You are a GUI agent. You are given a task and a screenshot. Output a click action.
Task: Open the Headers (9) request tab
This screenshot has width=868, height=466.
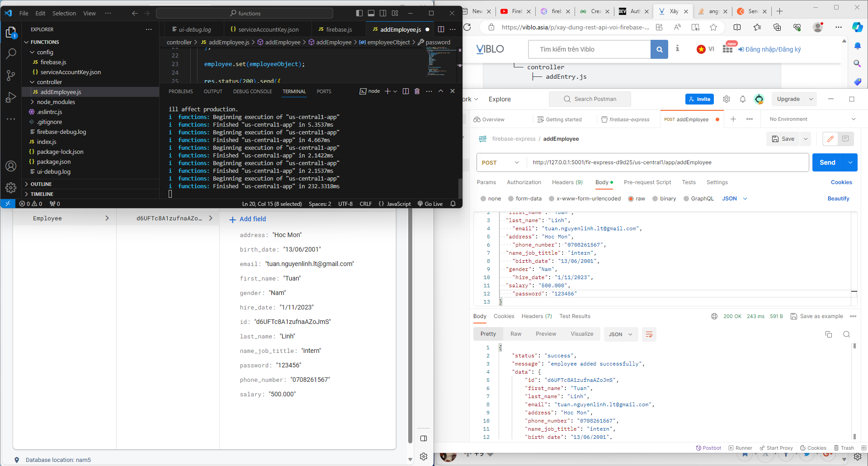[567, 182]
